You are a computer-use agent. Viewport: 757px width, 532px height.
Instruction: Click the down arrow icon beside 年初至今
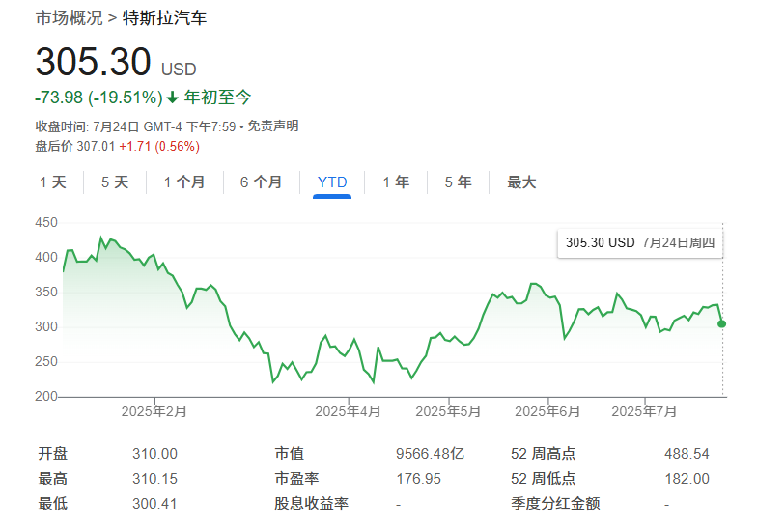point(172,98)
